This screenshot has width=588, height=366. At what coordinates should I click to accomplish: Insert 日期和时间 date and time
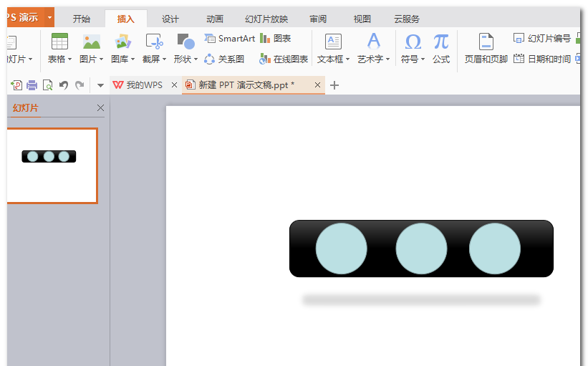tap(542, 59)
